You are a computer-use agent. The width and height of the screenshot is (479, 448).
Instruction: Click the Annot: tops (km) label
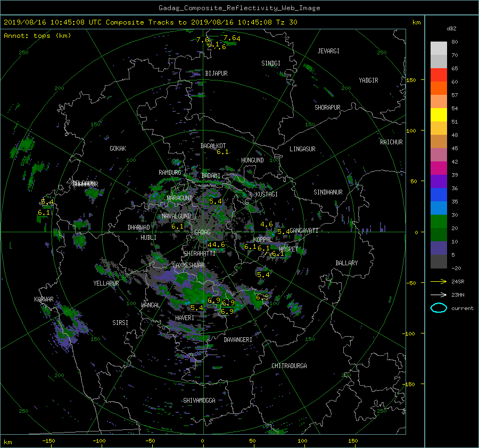pos(37,36)
